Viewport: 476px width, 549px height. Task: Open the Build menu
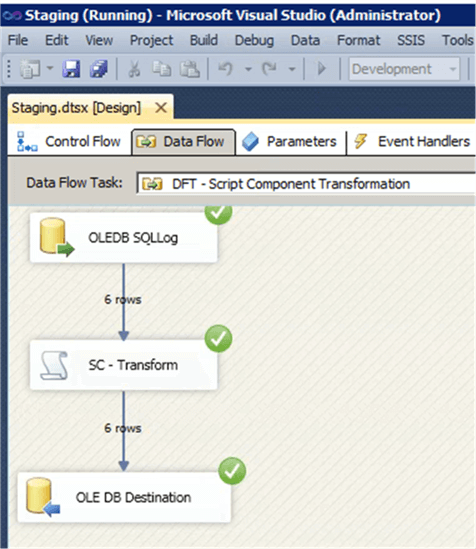204,40
